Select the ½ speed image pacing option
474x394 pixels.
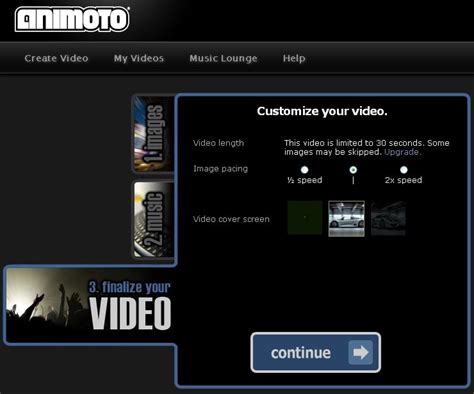point(304,170)
